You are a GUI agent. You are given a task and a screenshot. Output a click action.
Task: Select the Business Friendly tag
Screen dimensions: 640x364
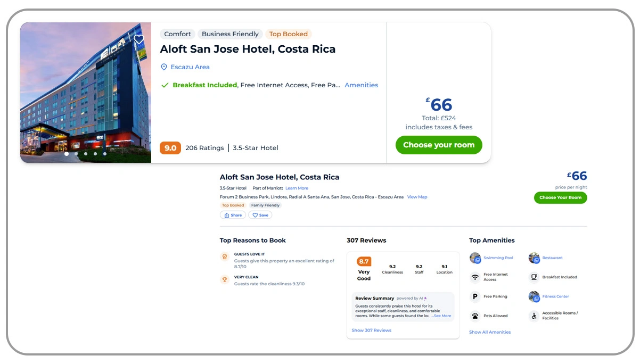click(x=230, y=34)
